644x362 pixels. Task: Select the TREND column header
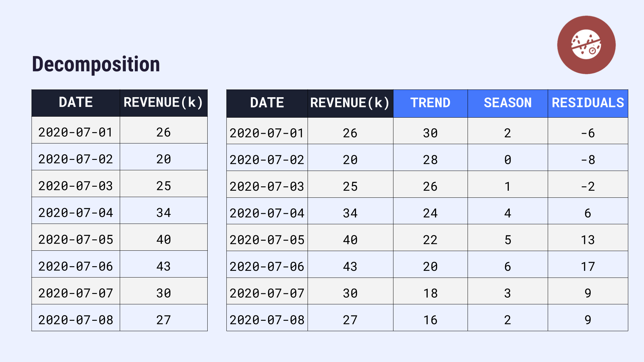430,103
